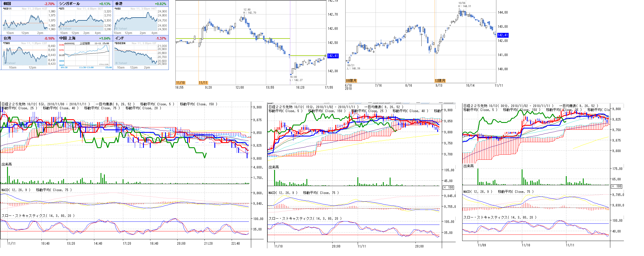Viewport: 644px width, 256px height.
Task: Open the Korea ^KS11 index chart
Action: (25, 20)
